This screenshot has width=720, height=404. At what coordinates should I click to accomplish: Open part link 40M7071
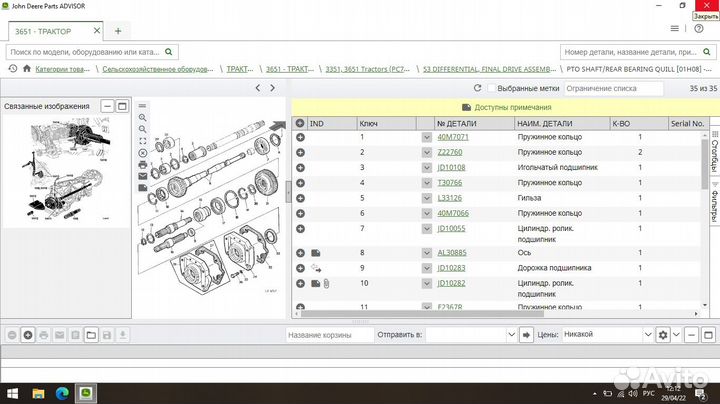point(453,137)
